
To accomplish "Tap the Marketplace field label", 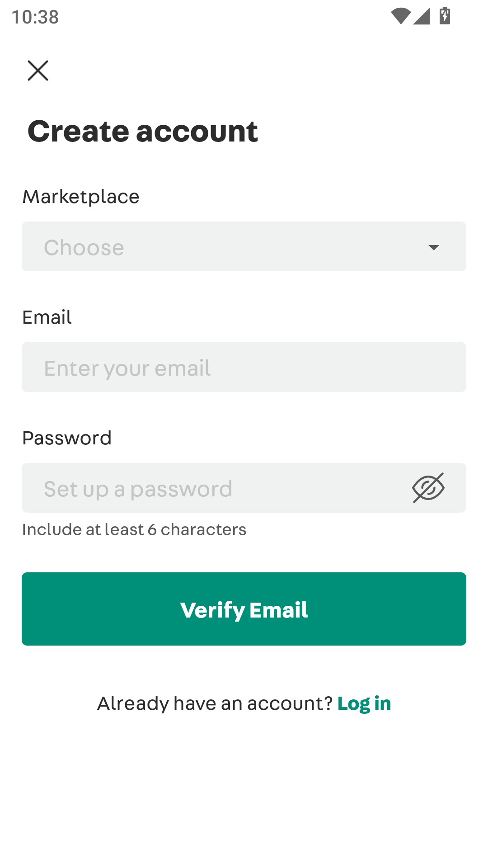I will (81, 197).
